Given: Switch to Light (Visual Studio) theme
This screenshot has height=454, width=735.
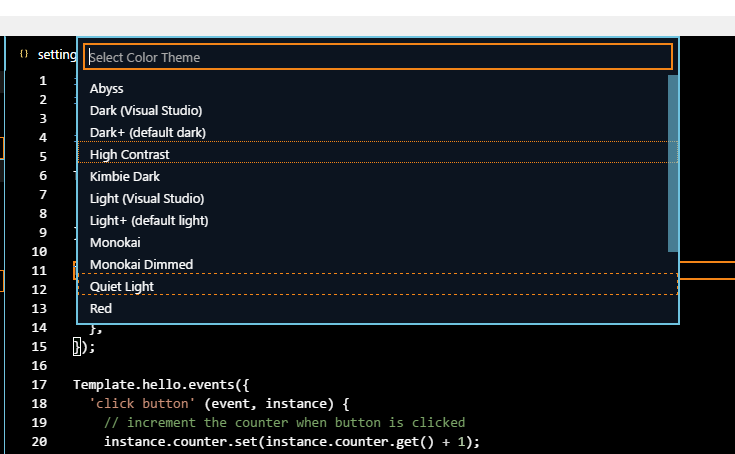Looking at the screenshot, I should tap(147, 199).
